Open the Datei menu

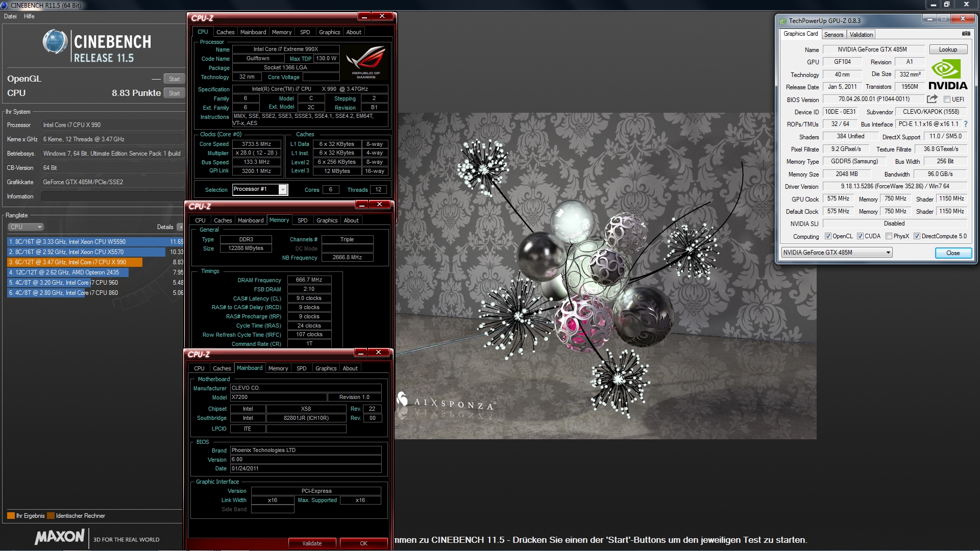[10, 16]
